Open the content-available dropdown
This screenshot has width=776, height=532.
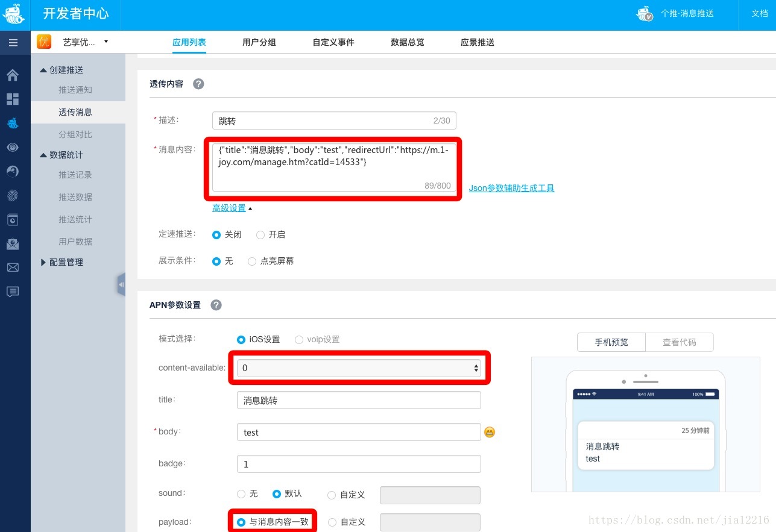tap(359, 368)
